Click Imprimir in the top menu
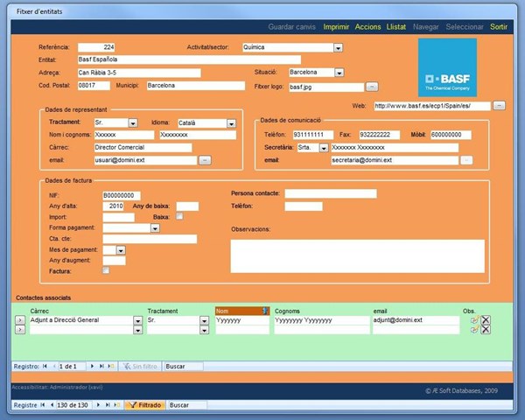This screenshot has height=420, width=525. (335, 27)
